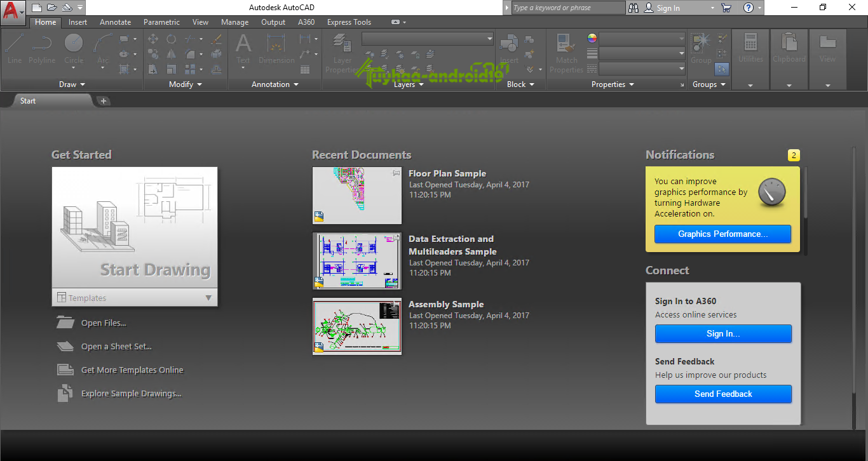Select the Offset tool in Modify panel

pos(217,69)
